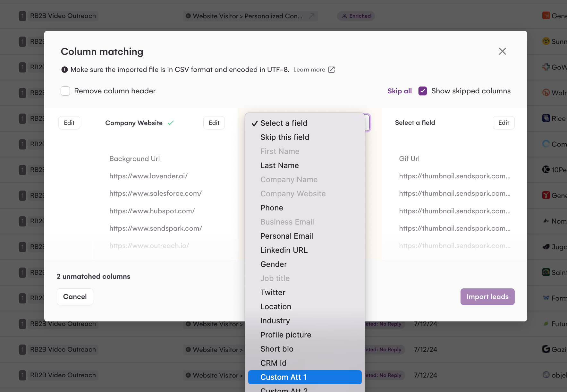Click the Nom company logo icon
This screenshot has height=392, width=567.
point(546,221)
